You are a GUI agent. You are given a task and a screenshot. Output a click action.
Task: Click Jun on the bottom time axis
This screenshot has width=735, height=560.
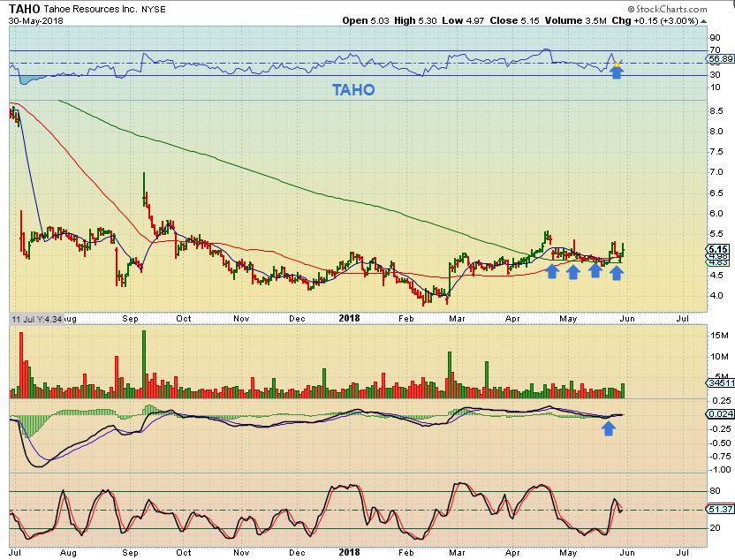tap(627, 553)
